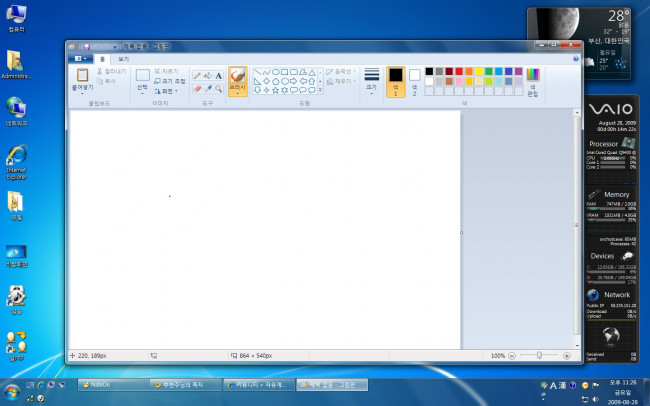Switch to the View ribbon tab
650x406 pixels.
click(124, 59)
